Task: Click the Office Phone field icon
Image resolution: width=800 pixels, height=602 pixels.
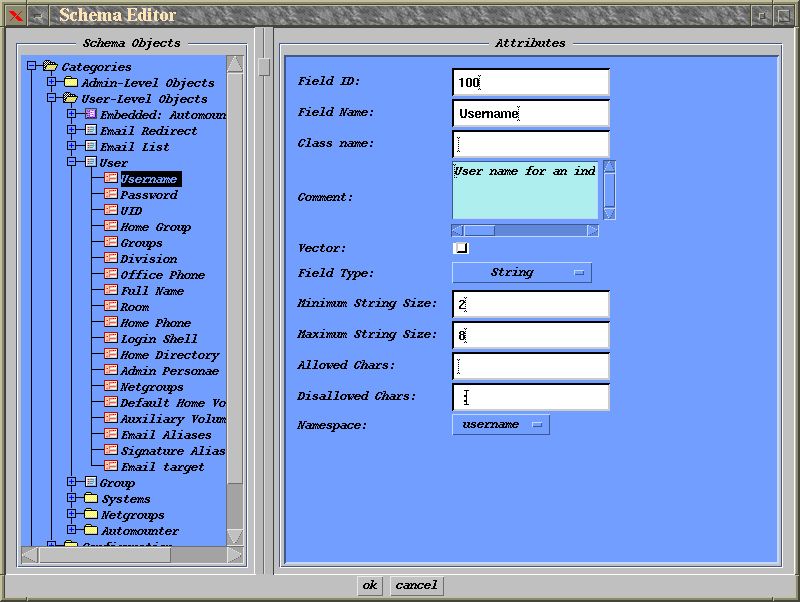Action: tap(111, 273)
